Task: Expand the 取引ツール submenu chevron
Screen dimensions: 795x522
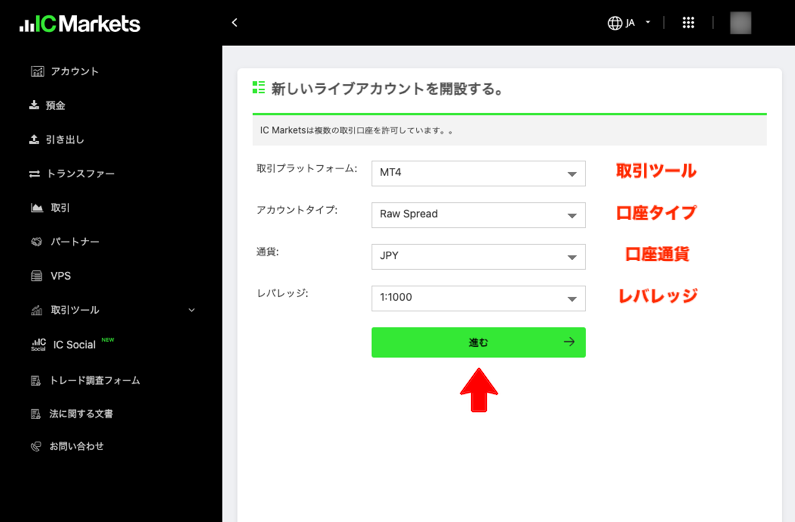Action: tap(192, 310)
